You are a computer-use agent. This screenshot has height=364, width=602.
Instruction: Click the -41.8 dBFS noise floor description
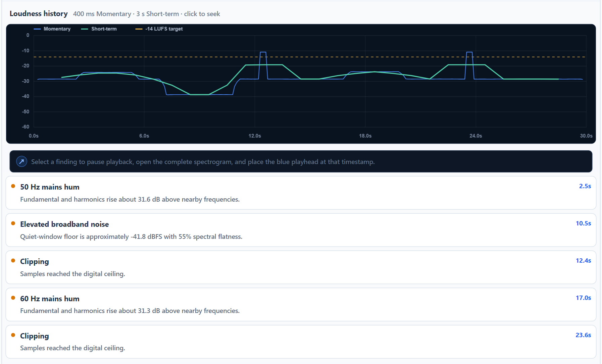(131, 237)
